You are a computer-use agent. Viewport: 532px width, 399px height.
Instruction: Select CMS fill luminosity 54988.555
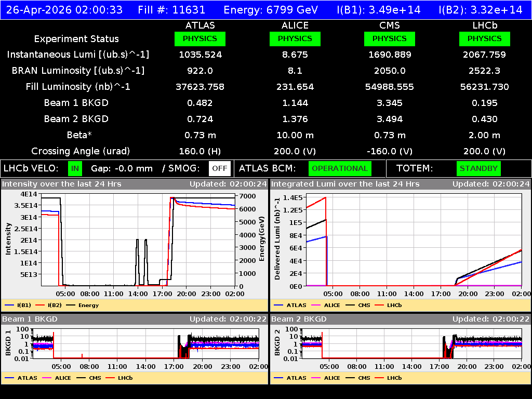(390, 87)
